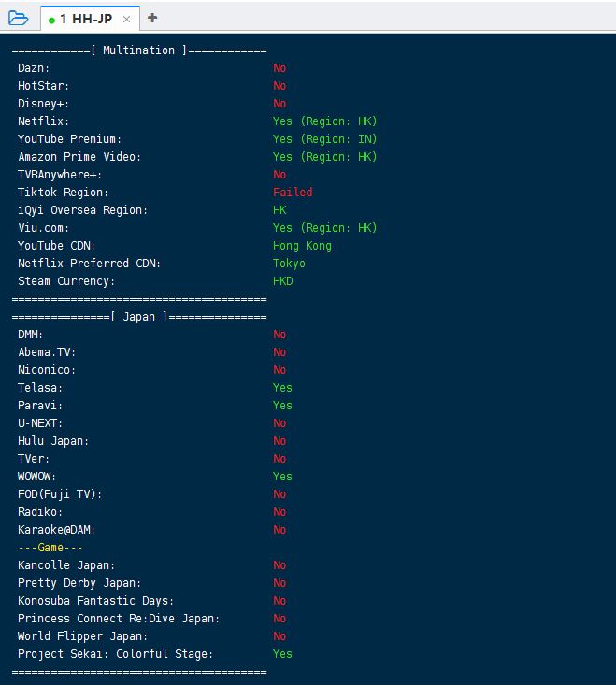Click the green connection status dot
616x685 pixels.
[x=51, y=20]
